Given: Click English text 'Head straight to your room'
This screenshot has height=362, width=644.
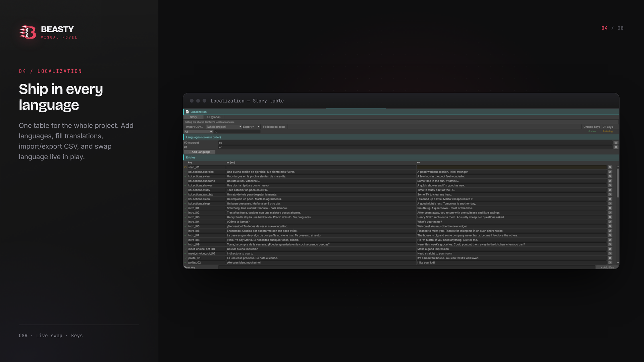Looking at the screenshot, I should 435,254.
